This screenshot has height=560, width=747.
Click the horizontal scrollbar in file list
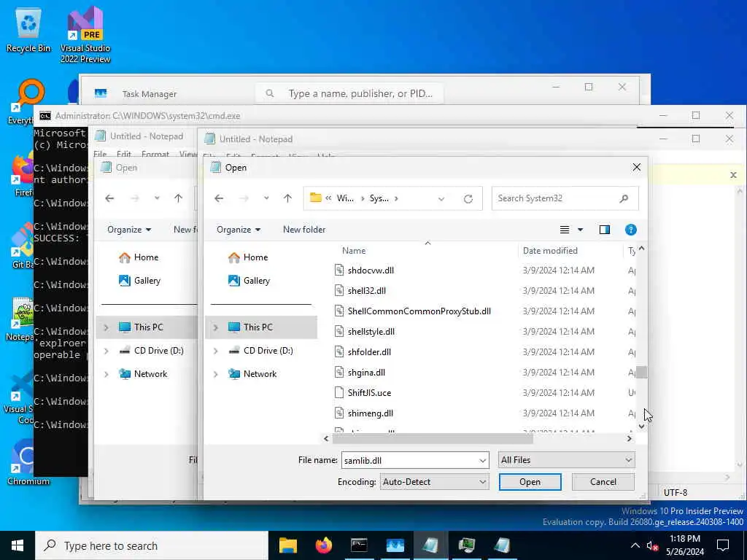[x=433, y=438]
